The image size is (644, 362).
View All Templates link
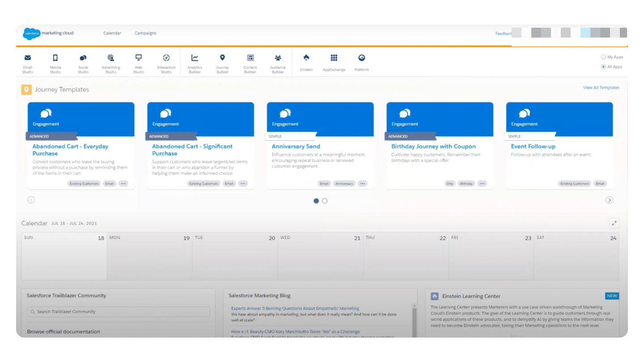[601, 88]
